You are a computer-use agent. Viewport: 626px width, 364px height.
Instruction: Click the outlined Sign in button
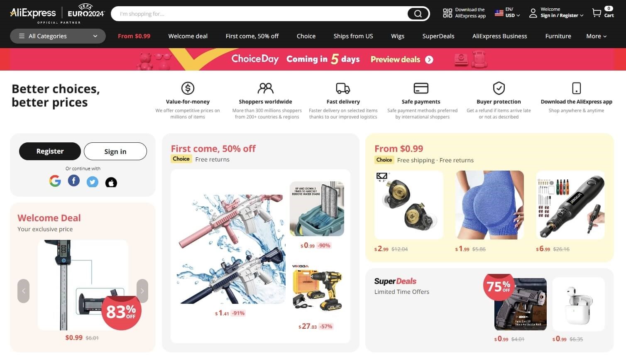pyautogui.click(x=115, y=151)
